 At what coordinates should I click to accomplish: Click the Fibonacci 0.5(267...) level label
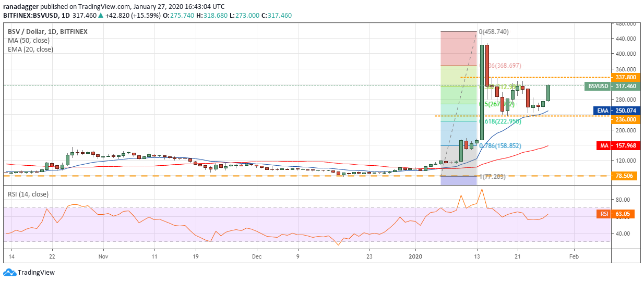[497, 104]
